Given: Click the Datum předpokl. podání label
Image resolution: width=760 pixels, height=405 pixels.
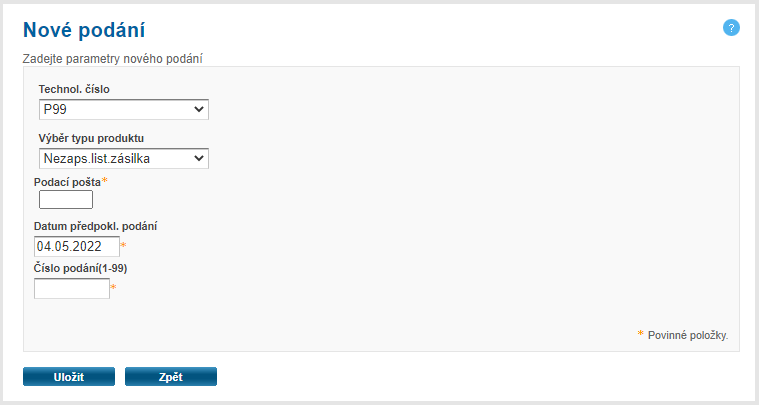Looking at the screenshot, I should click(x=95, y=226).
